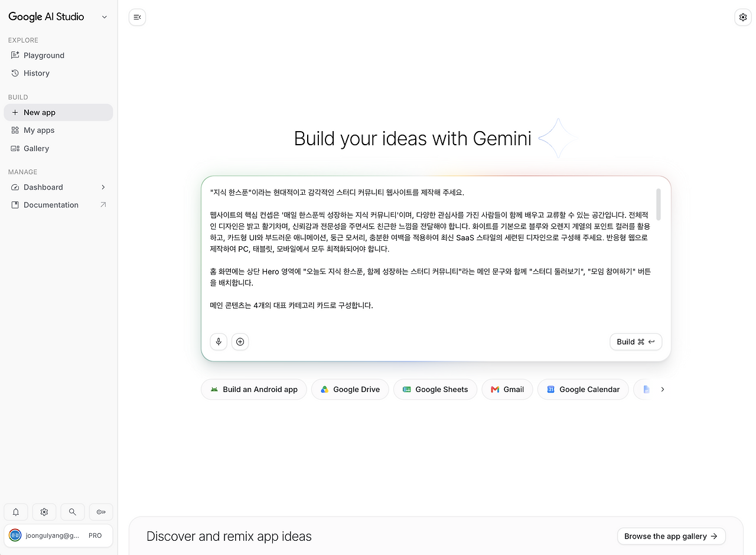Image resolution: width=756 pixels, height=555 pixels.
Task: Click the Gmail envelope logo icon
Action: coord(495,390)
